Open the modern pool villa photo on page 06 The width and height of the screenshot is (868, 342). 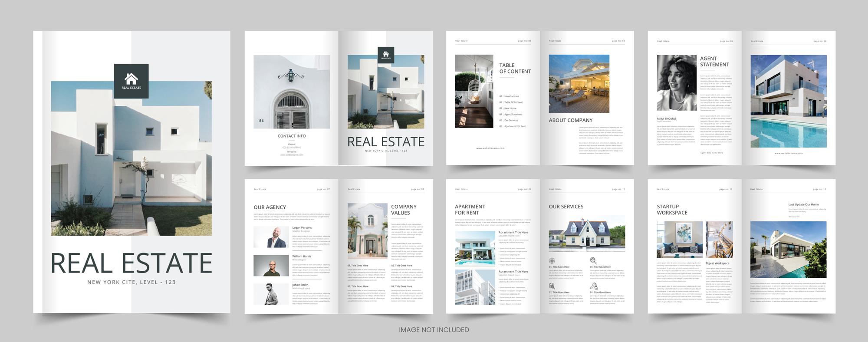tap(789, 101)
